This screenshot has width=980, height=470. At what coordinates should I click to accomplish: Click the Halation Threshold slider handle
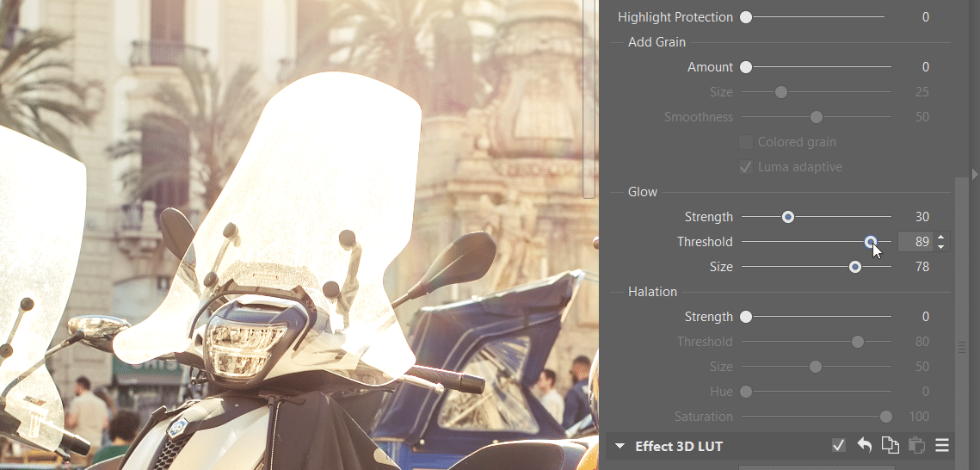pyautogui.click(x=858, y=342)
